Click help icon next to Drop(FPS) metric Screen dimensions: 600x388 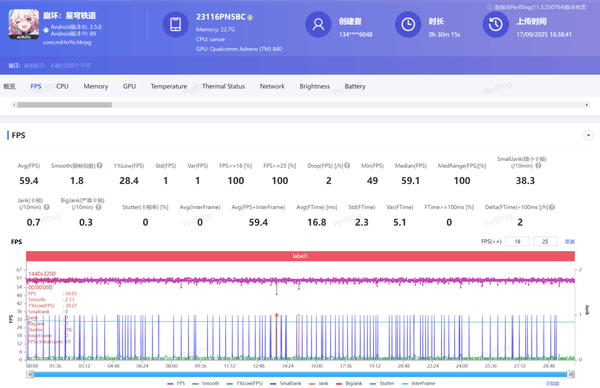tap(347, 166)
